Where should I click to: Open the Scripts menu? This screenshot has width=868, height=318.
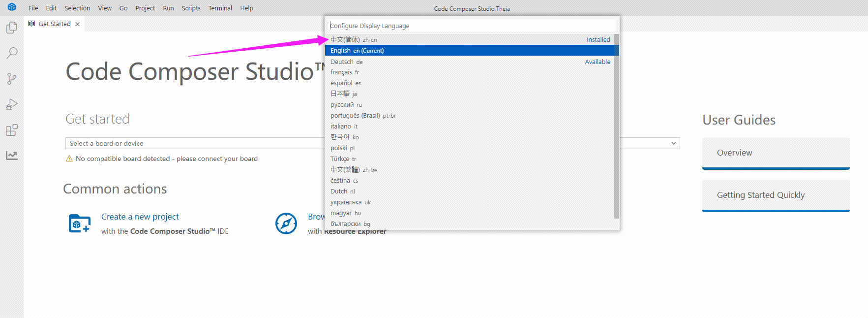[x=191, y=8]
